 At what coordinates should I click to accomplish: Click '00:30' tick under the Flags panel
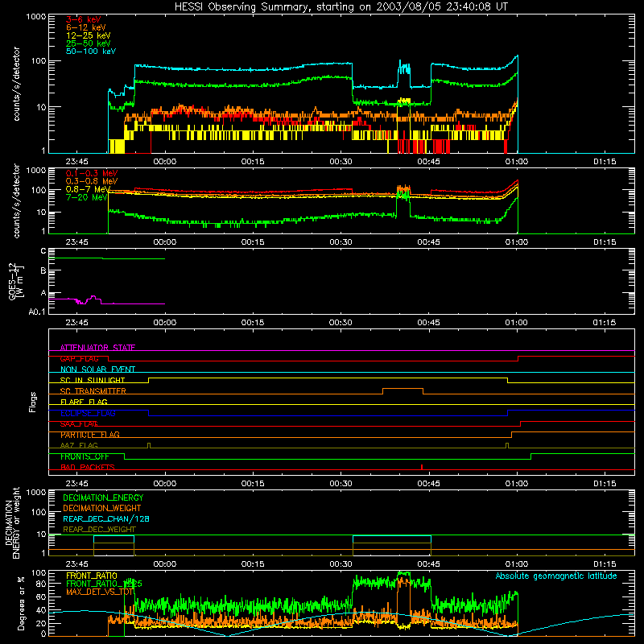click(341, 484)
